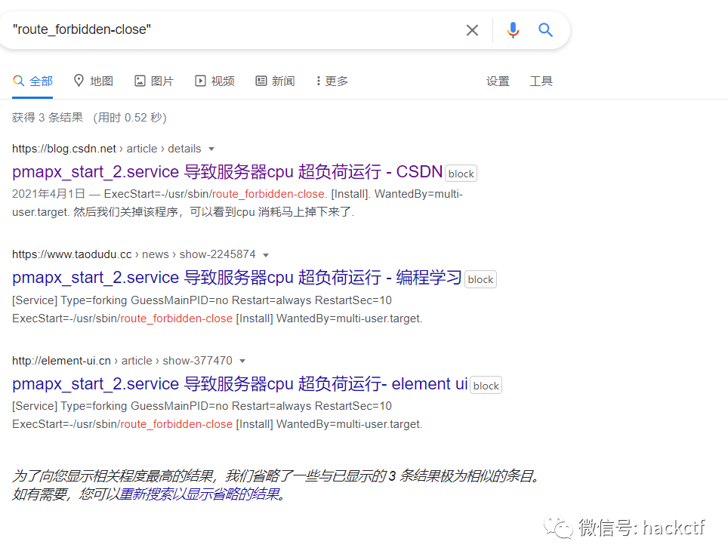Viewport: 728px width, 560px height.
Task: Expand dropdown arrow next to element-ui.cn URL
Action: pyautogui.click(x=242, y=361)
